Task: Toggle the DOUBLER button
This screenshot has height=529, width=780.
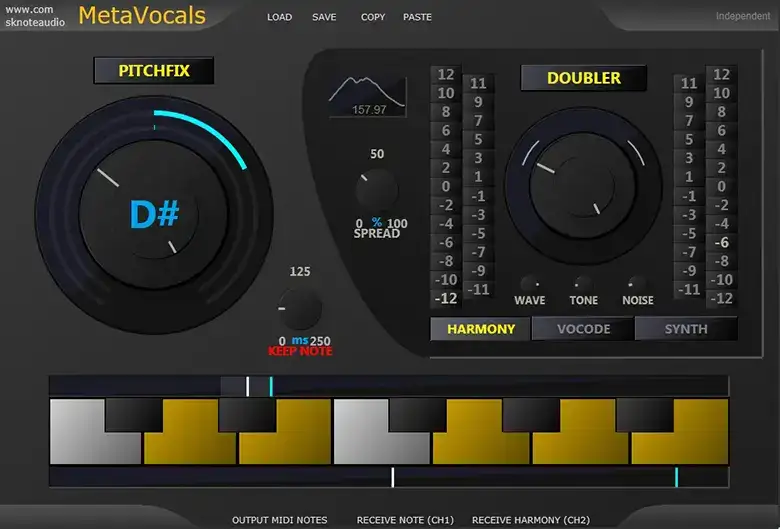Action: (x=584, y=78)
